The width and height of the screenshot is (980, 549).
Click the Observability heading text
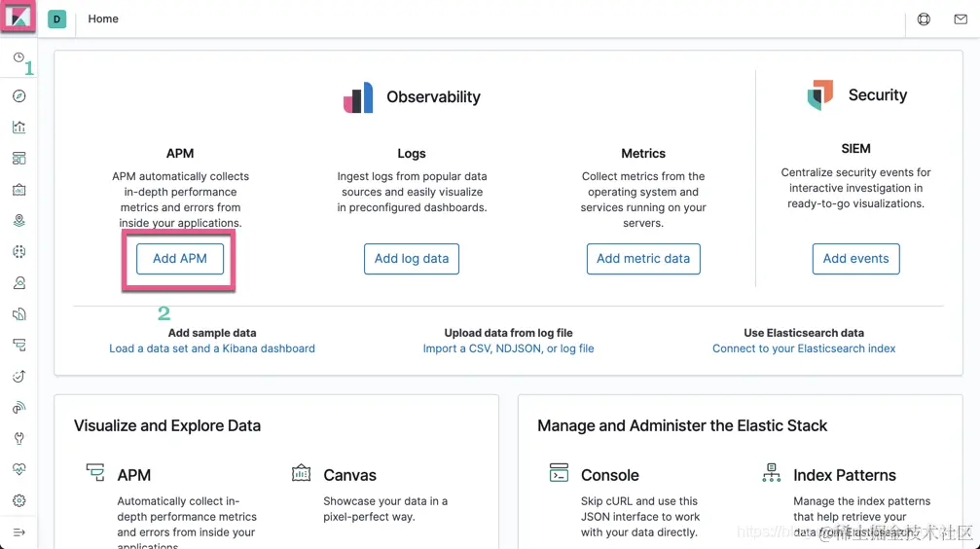[x=433, y=97]
